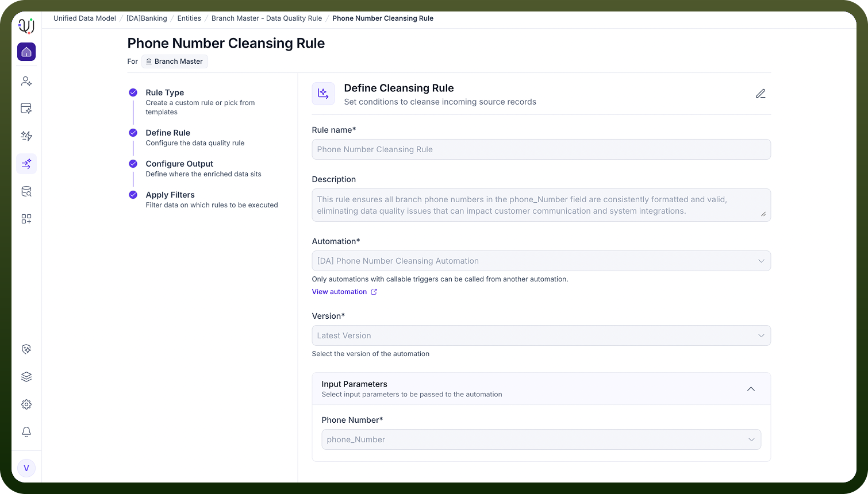This screenshot has height=494, width=868.
Task: Click the View automation link
Action: point(339,292)
